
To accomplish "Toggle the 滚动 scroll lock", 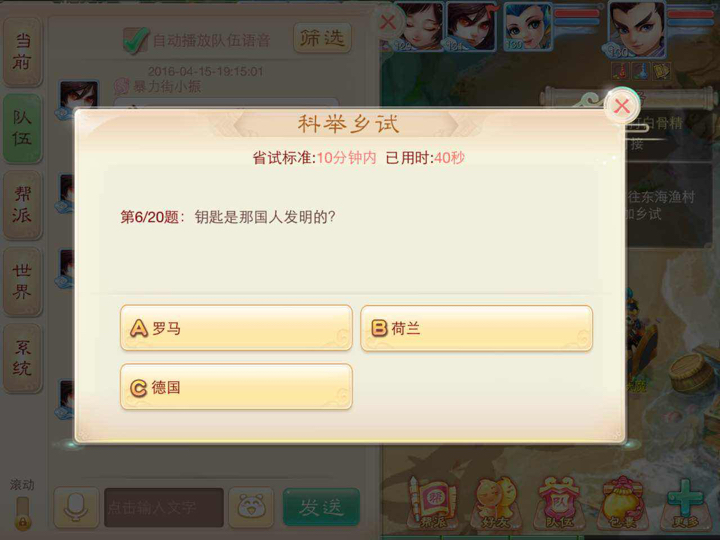I will 22,513.
